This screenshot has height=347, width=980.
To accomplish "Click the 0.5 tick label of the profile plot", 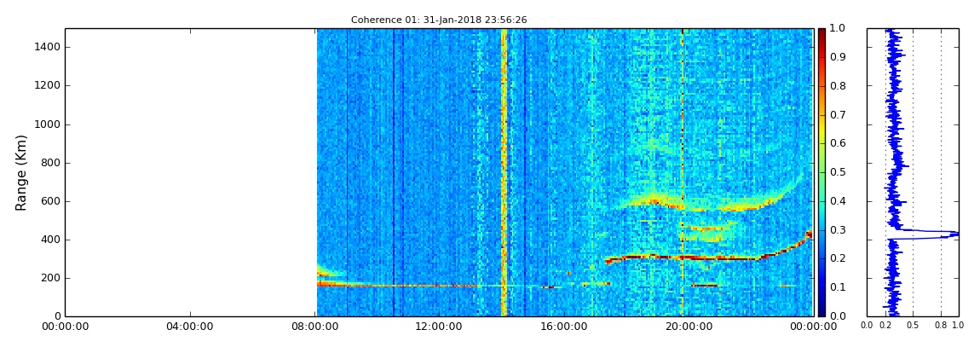I will 914,325.
